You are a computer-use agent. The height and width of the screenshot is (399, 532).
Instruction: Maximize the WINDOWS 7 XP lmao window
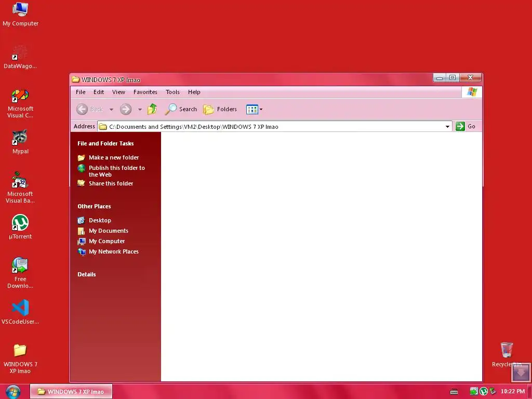(x=453, y=78)
